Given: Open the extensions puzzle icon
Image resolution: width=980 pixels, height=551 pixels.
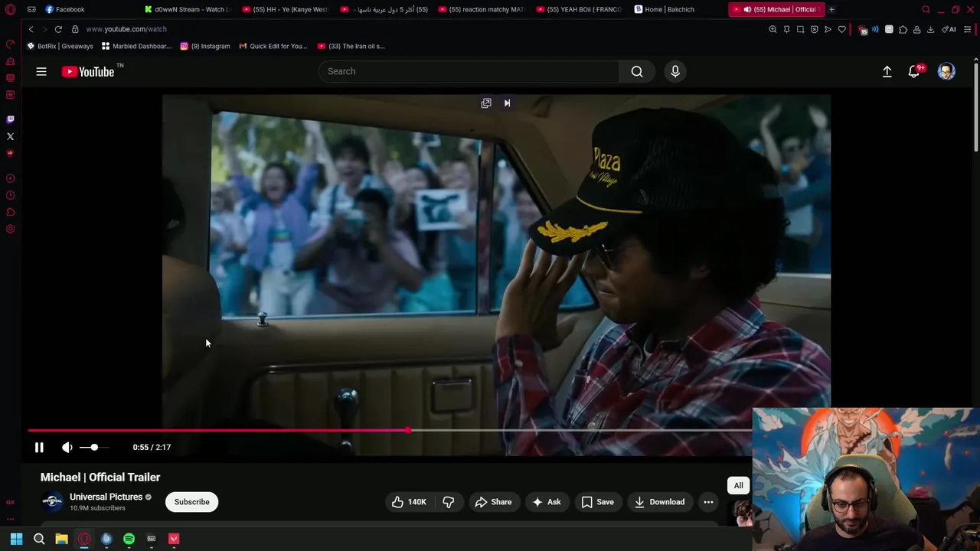Looking at the screenshot, I should click(903, 29).
